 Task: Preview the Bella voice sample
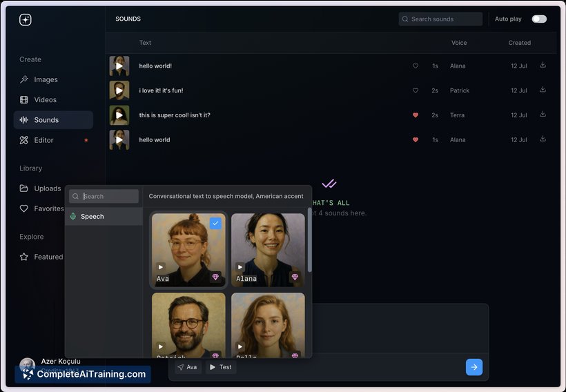[240, 346]
